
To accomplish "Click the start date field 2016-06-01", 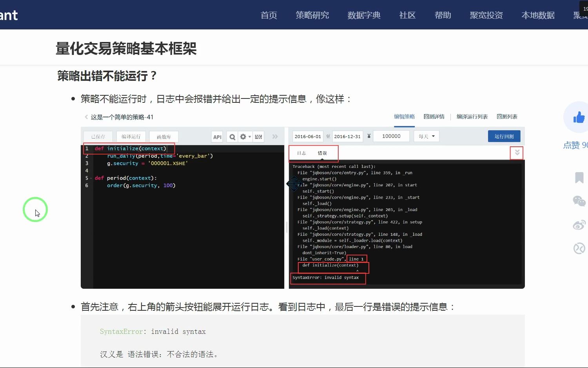I will (x=308, y=136).
